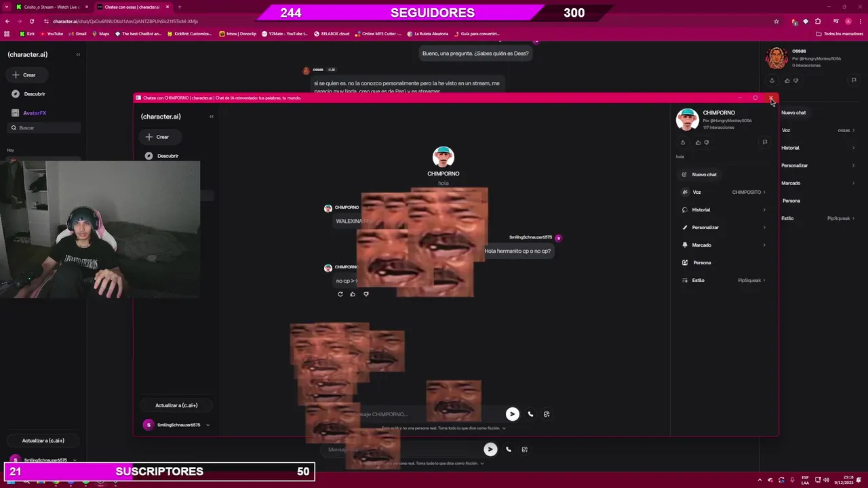
Task: Open a new browser tab
Action: [x=179, y=7]
